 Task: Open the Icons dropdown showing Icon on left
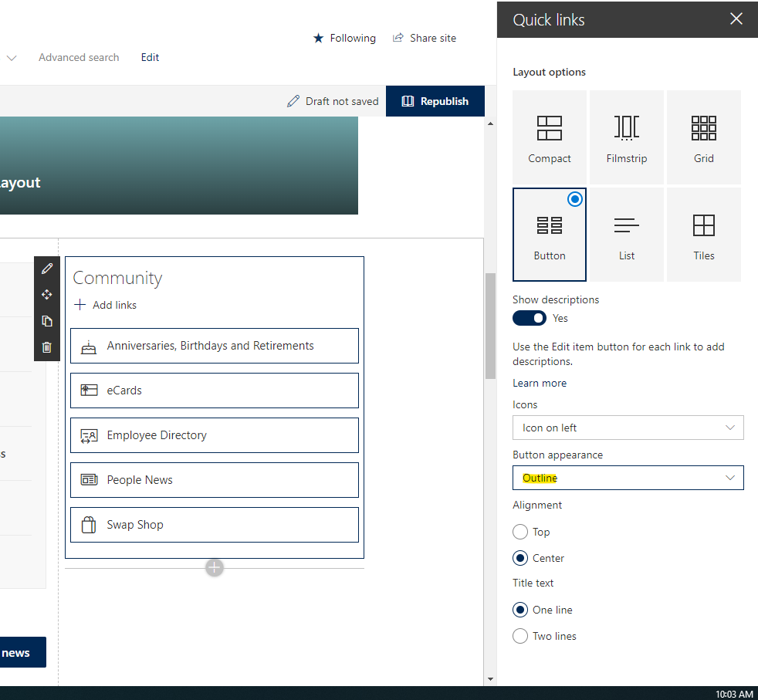[x=628, y=428]
